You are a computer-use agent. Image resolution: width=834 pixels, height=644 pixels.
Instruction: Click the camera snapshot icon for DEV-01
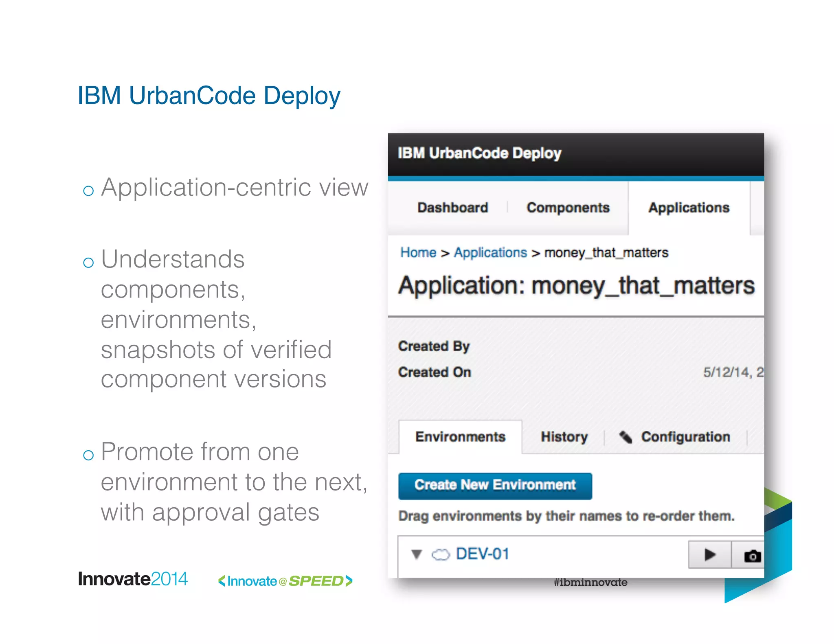click(752, 555)
